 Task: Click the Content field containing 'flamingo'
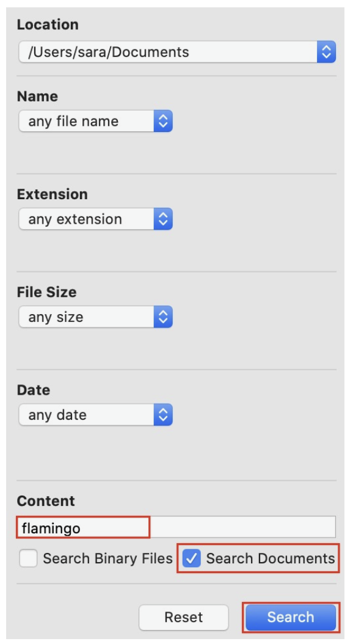click(176, 527)
